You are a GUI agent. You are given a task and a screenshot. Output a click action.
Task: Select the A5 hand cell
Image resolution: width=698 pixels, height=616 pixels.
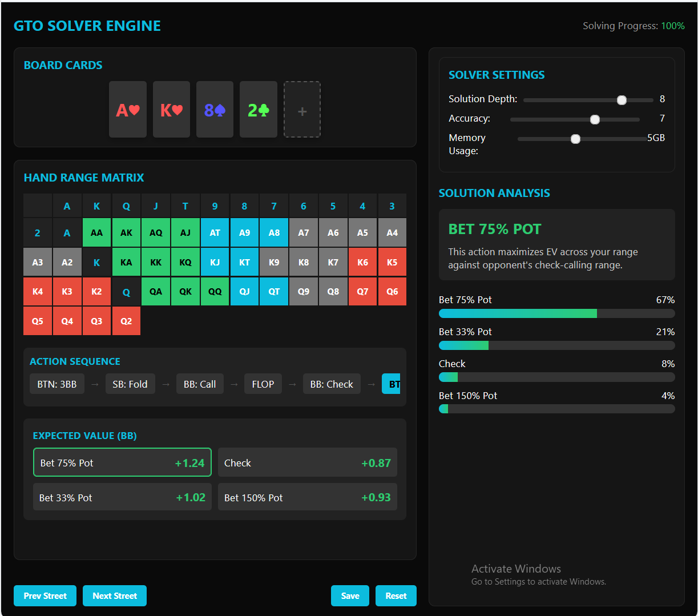tap(362, 232)
